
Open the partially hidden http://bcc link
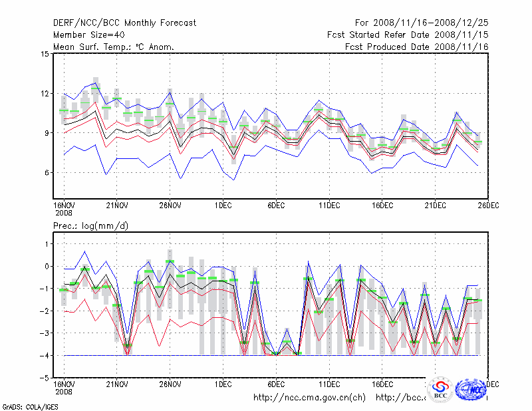click(x=400, y=398)
